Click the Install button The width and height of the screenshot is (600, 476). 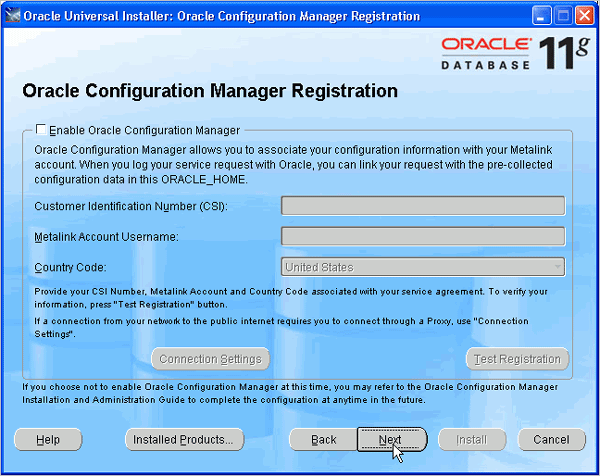click(x=472, y=440)
